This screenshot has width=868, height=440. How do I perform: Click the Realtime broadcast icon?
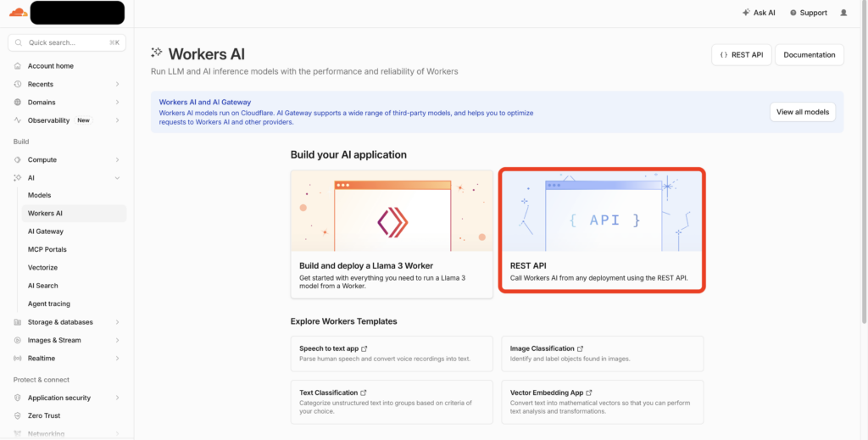point(18,358)
